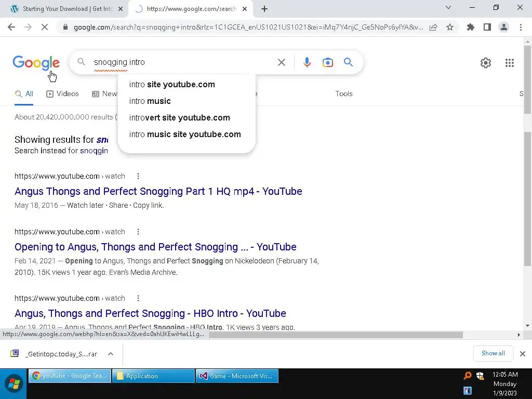Click the blue tray icon below search
Image resolution: width=532 pixels, height=399 pixels.
468,391
